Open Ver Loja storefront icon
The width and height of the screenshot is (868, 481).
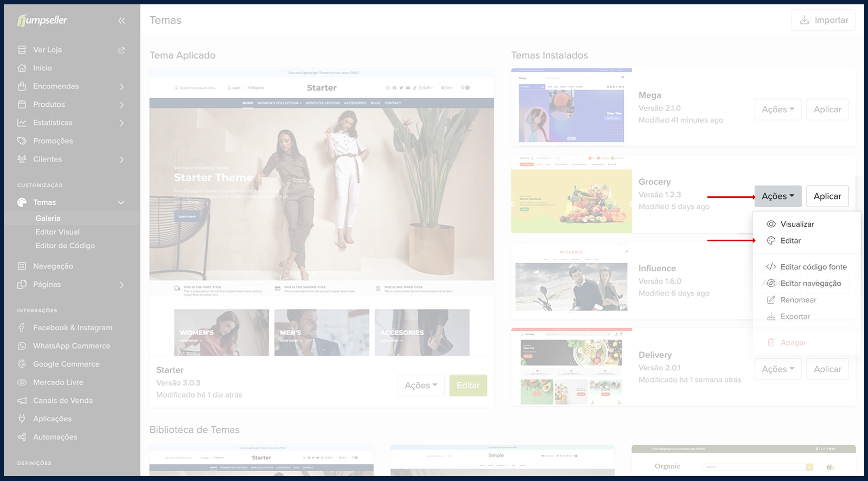click(x=22, y=49)
